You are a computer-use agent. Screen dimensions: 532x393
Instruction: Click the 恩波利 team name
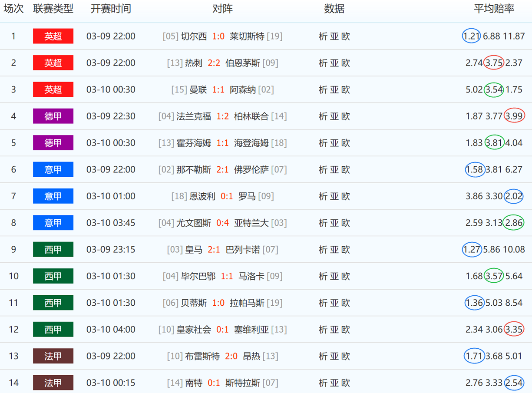[202, 196]
